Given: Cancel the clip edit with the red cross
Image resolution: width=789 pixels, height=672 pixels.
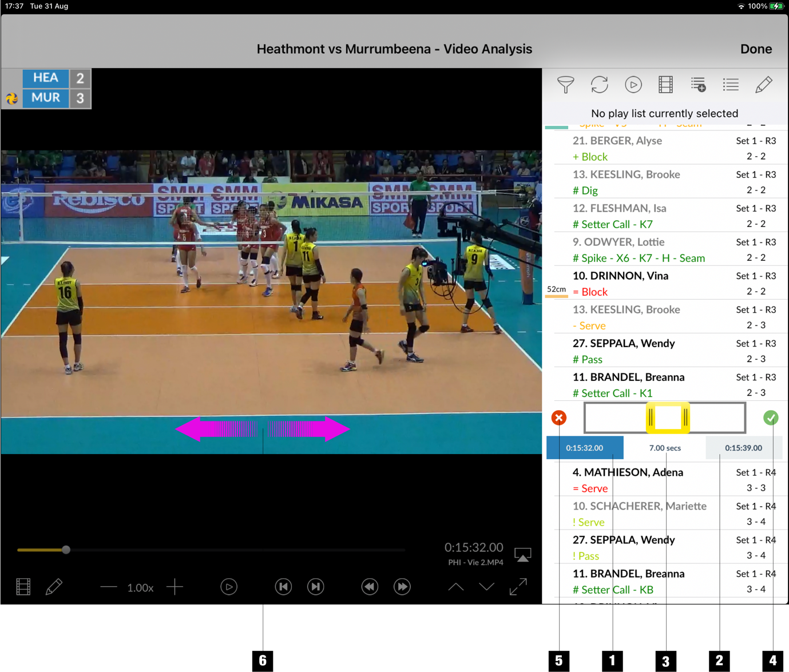Looking at the screenshot, I should pyautogui.click(x=558, y=417).
